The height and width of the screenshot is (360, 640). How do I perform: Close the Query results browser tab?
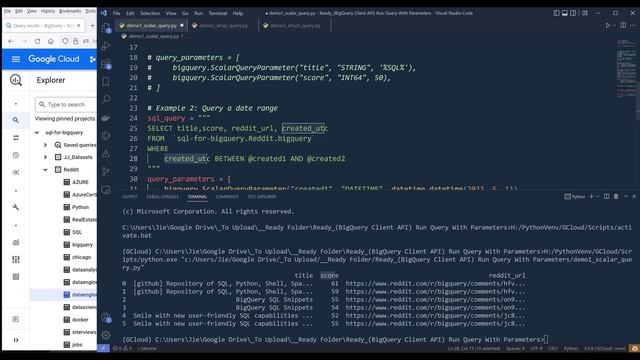tap(79, 26)
